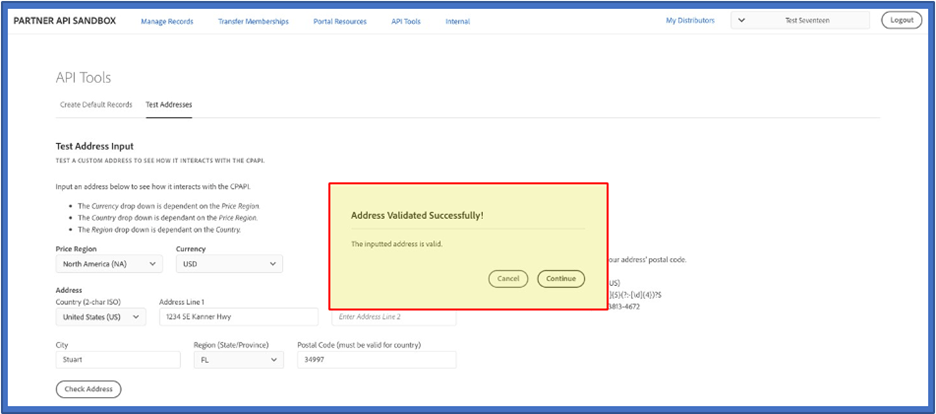The height and width of the screenshot is (414, 936).
Task: Switch to the Create Default Records tab
Action: pyautogui.click(x=96, y=104)
